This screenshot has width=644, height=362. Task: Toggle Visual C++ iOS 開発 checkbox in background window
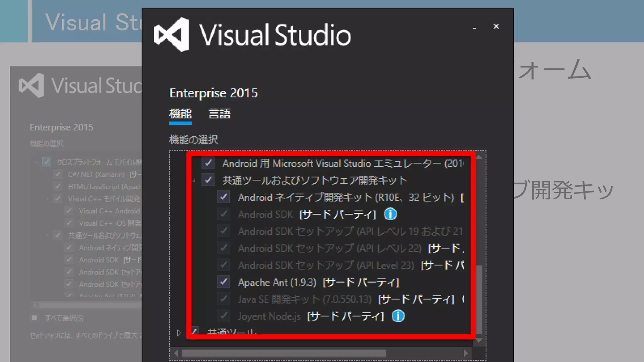point(69,223)
